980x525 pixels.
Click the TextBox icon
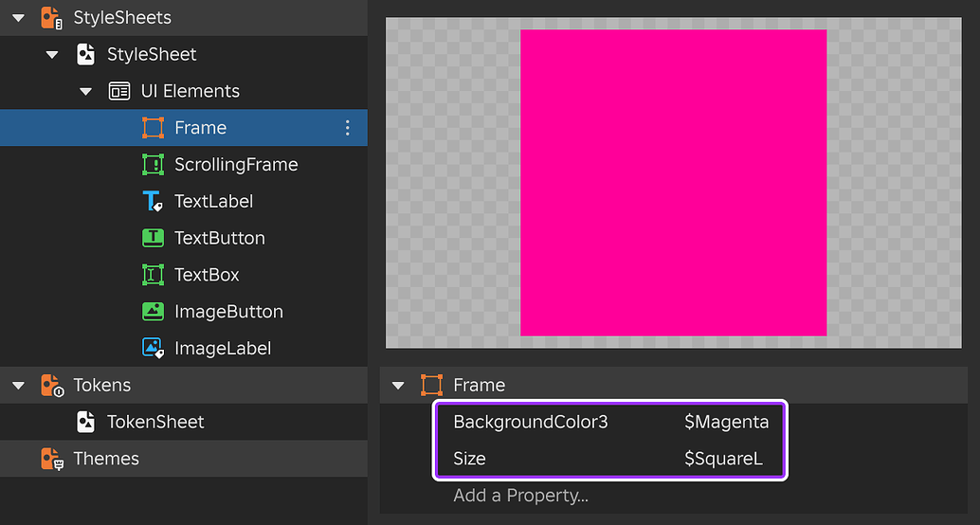154,275
